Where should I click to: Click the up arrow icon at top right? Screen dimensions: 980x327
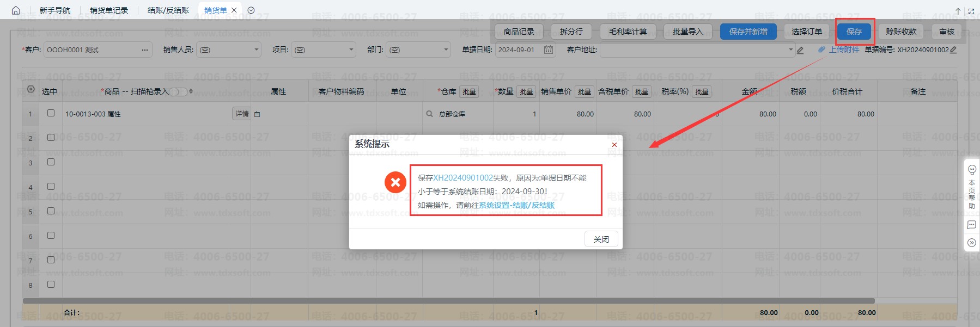958,11
